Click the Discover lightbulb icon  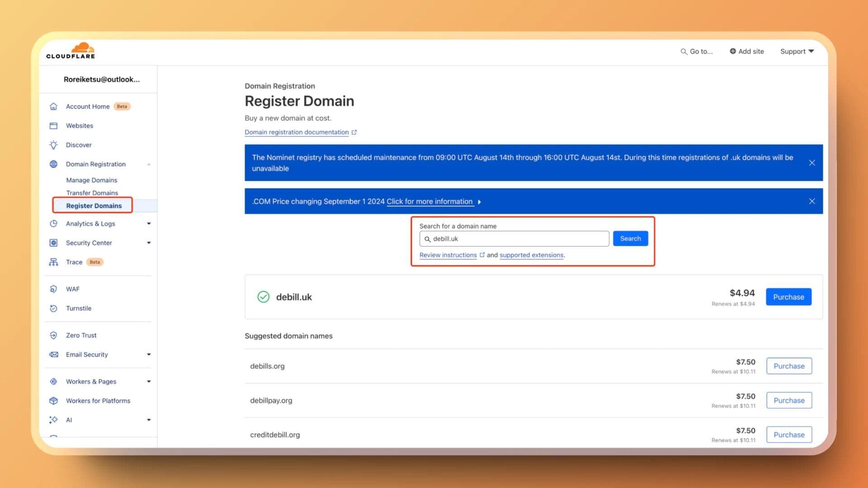coord(53,145)
